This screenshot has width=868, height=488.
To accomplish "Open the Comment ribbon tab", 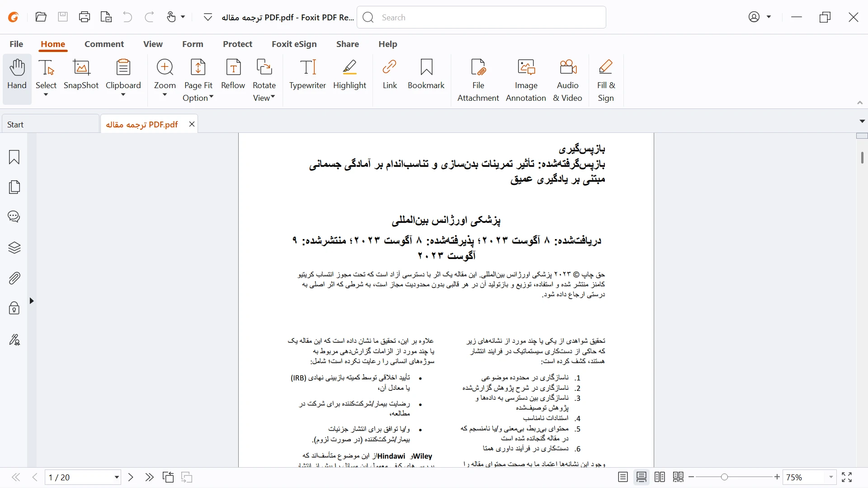I will click(104, 44).
